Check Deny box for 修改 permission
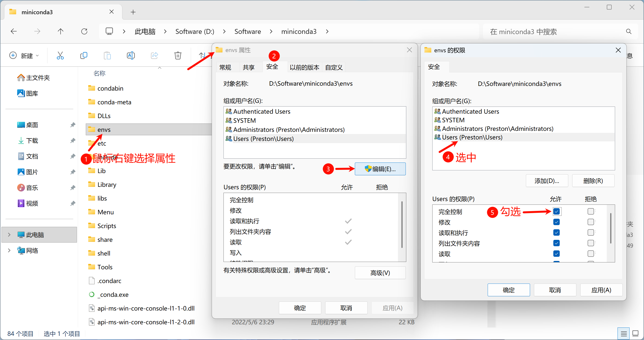This screenshot has width=644, height=340. (x=591, y=222)
